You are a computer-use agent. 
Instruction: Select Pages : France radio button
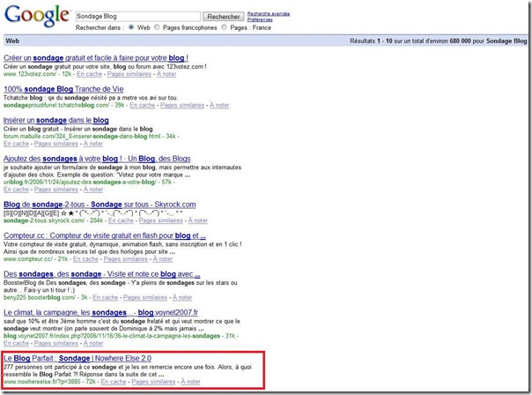[x=224, y=27]
